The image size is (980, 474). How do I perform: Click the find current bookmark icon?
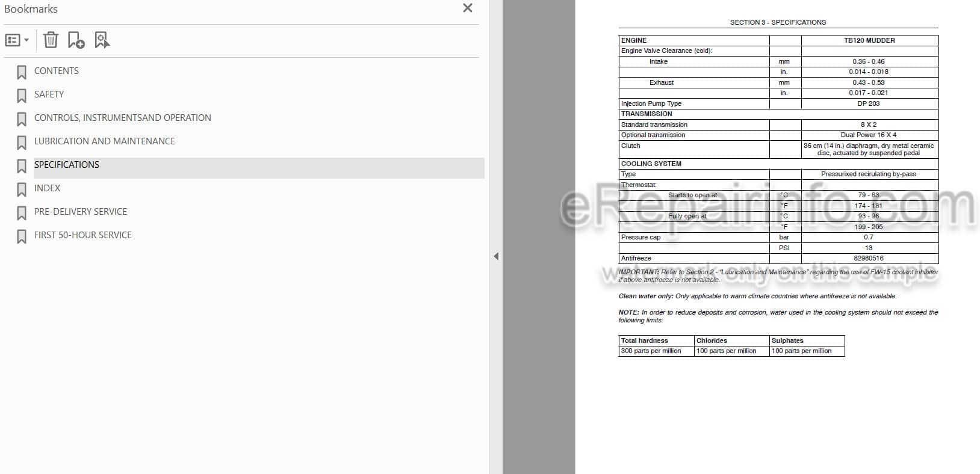pyautogui.click(x=102, y=40)
